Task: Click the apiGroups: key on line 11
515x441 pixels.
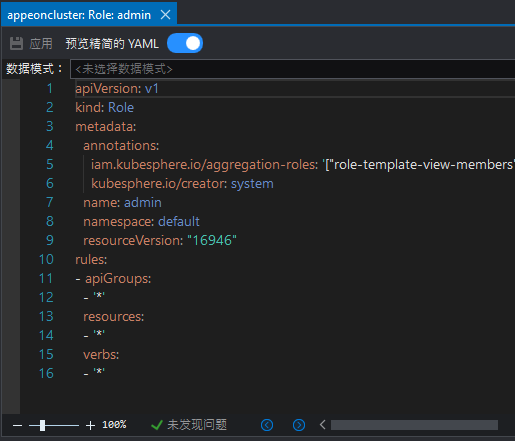Action: [x=118, y=279]
